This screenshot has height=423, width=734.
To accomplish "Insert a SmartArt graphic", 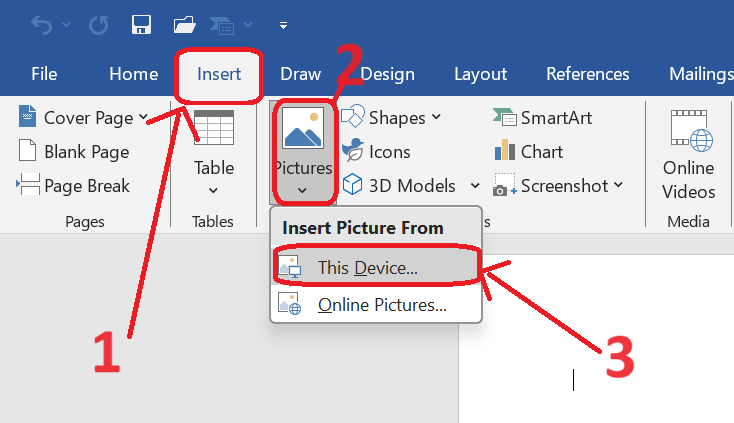I will [x=543, y=118].
